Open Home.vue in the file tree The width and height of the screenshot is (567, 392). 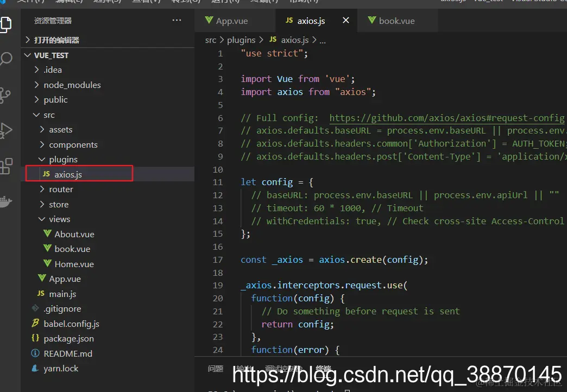click(109, 264)
